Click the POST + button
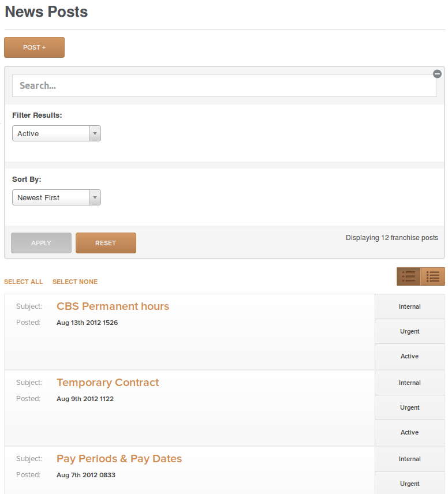The height and width of the screenshot is (494, 448). point(35,47)
